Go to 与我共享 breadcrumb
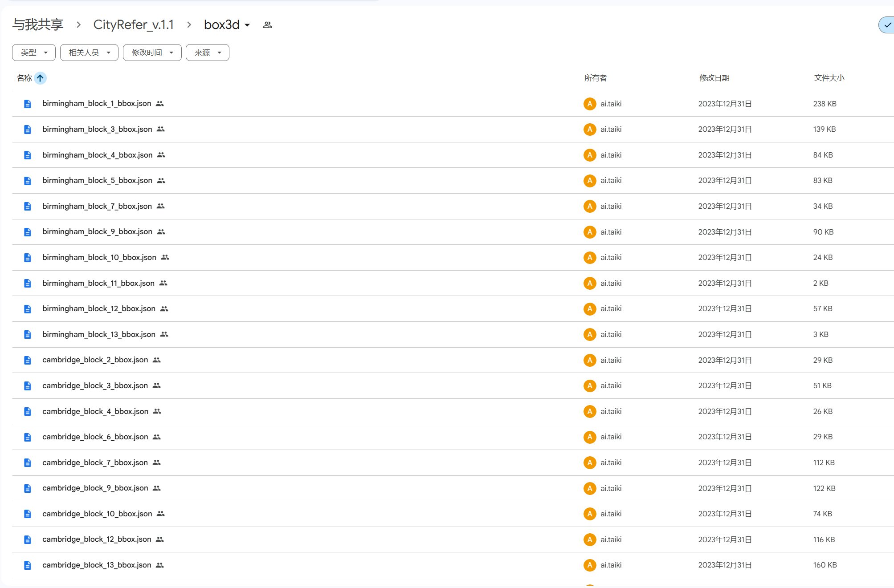This screenshot has height=588, width=894. 38,25
